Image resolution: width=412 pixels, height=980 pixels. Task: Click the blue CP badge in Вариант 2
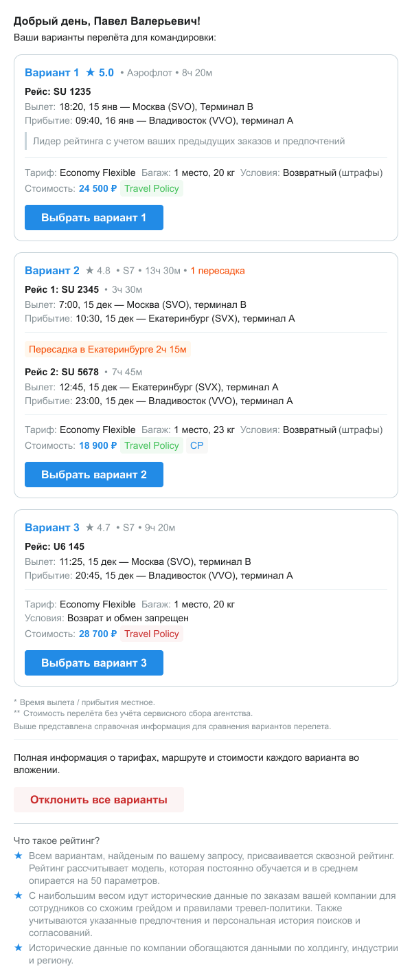click(x=197, y=445)
